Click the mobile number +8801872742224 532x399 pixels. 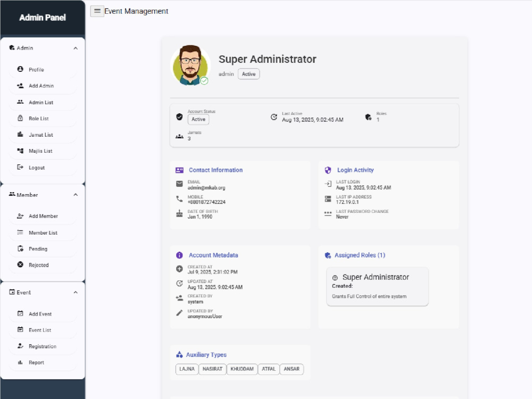(206, 202)
